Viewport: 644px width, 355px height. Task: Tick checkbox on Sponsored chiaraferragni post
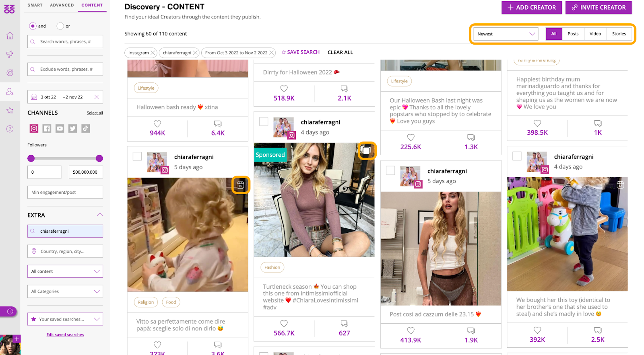point(264,121)
